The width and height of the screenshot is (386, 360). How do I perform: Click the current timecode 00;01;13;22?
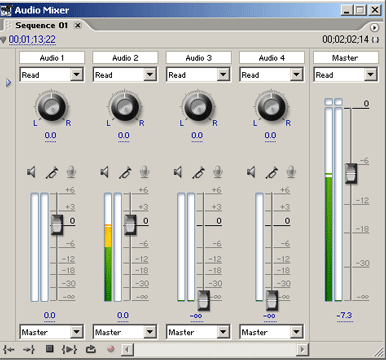(32, 40)
